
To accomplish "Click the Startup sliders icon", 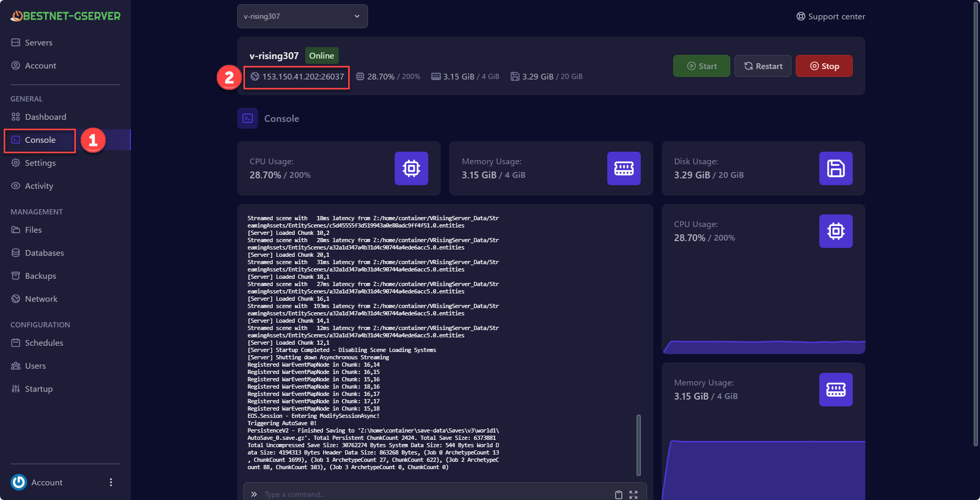I will [x=16, y=389].
